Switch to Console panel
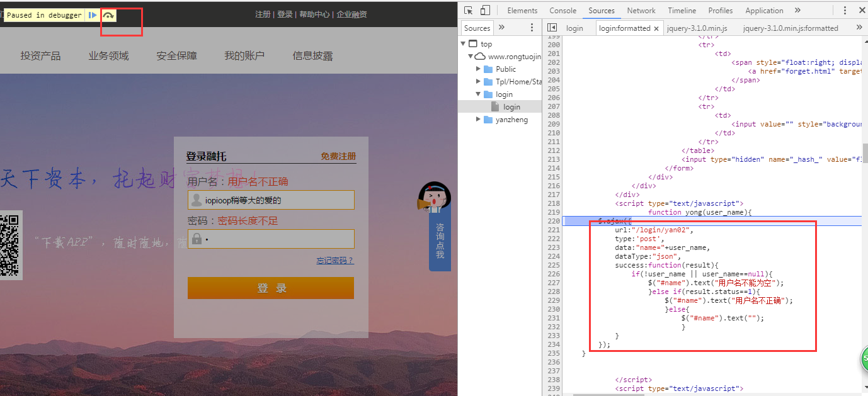 click(562, 10)
